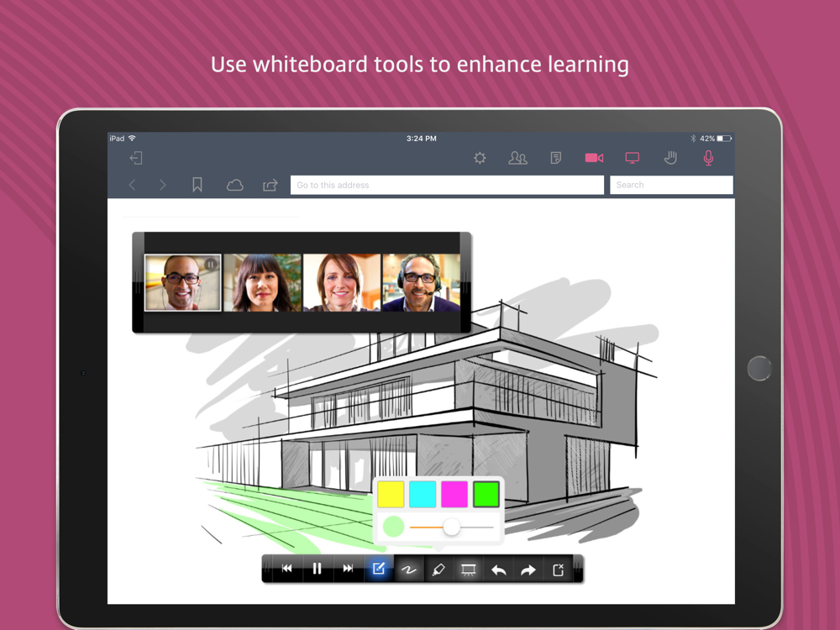Focus the 'Go to this address' field
Screen dimensions: 840x630
pos(447,185)
